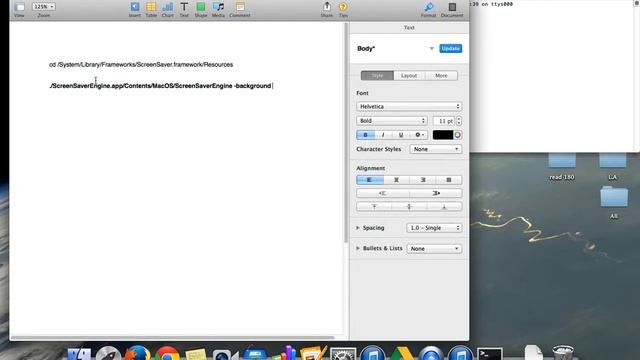
Task: Select align left button
Action: click(x=370, y=180)
